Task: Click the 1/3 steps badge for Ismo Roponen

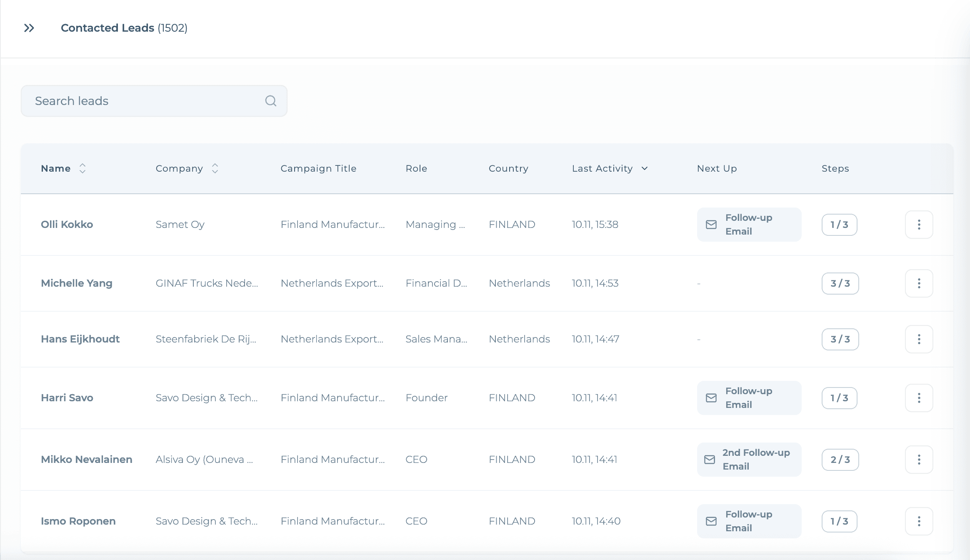Action: (839, 521)
